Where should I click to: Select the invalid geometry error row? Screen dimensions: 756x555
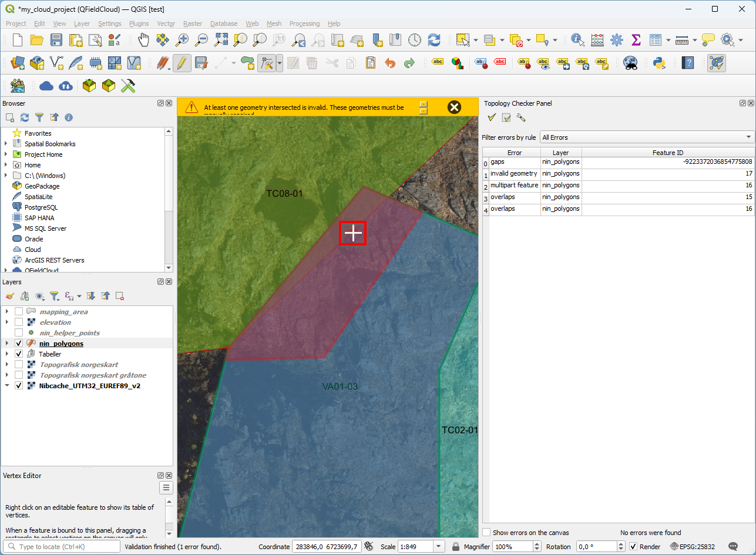coord(514,174)
